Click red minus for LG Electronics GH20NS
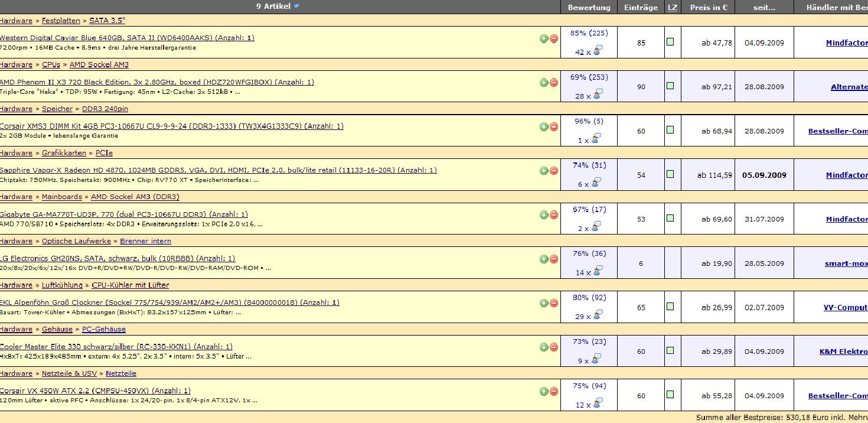 554,259
